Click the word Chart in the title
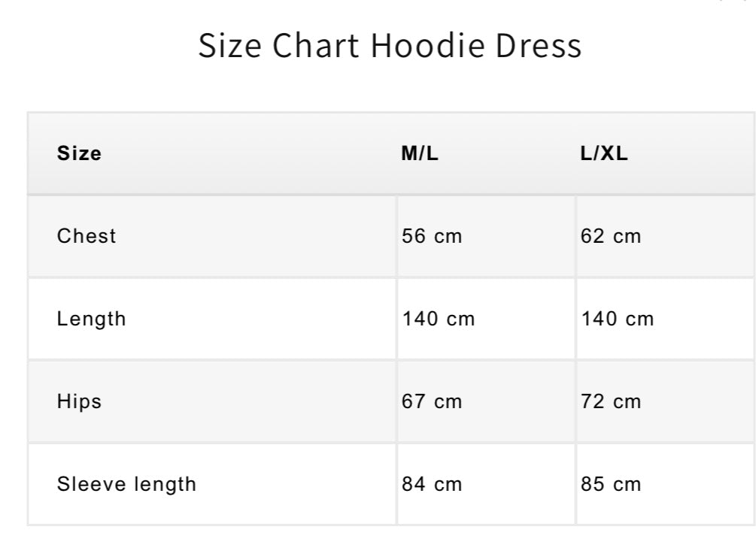This screenshot has width=756, height=560. 317,46
